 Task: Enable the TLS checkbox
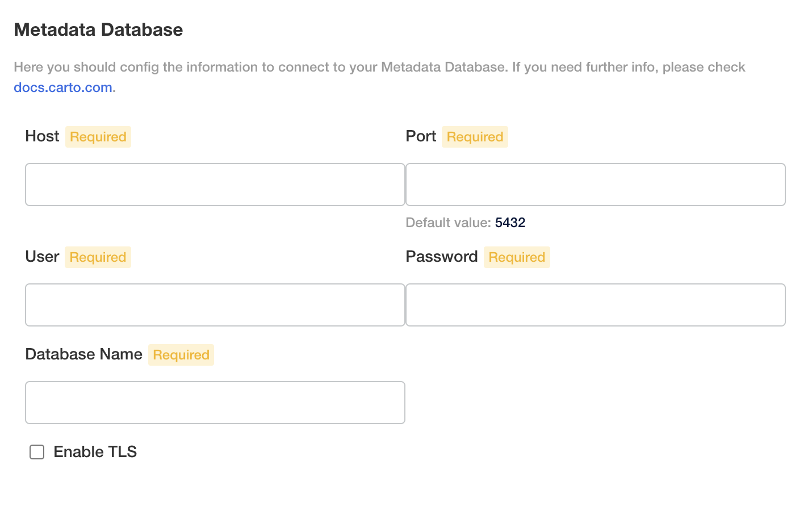point(37,452)
